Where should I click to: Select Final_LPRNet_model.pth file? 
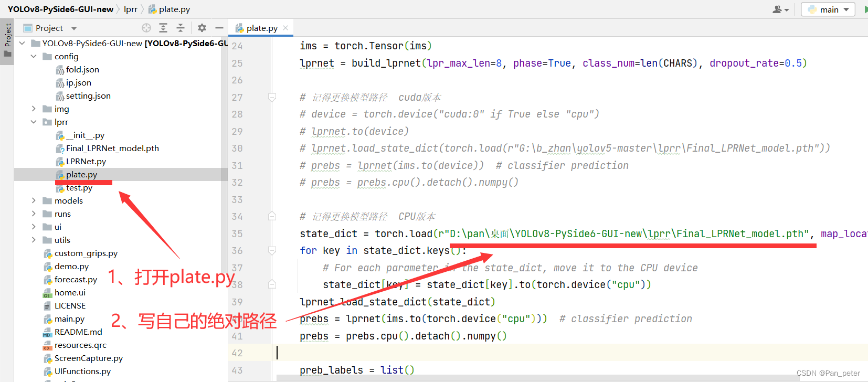point(112,148)
